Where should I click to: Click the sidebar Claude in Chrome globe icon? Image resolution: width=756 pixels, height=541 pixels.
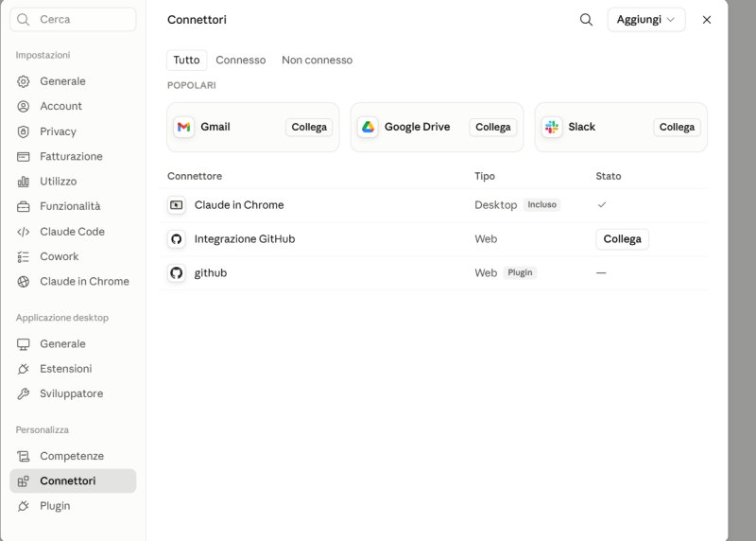tap(23, 281)
